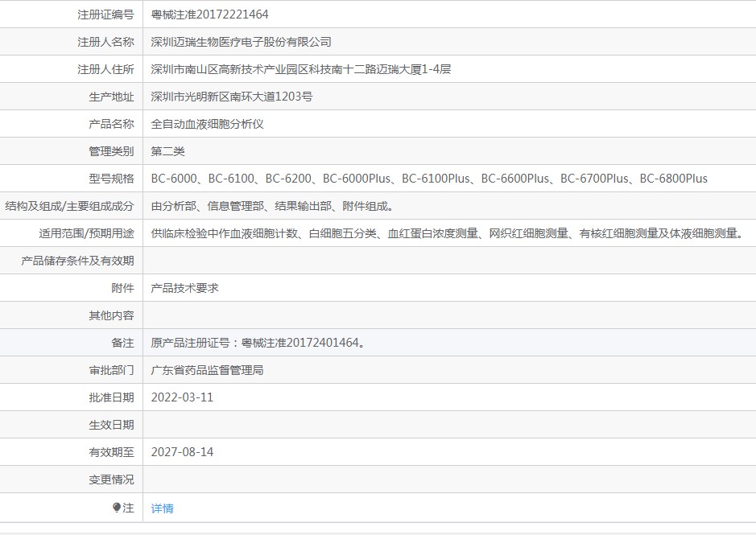Select registration number 粤械注准20172221464
The image size is (756, 535).
(x=210, y=14)
